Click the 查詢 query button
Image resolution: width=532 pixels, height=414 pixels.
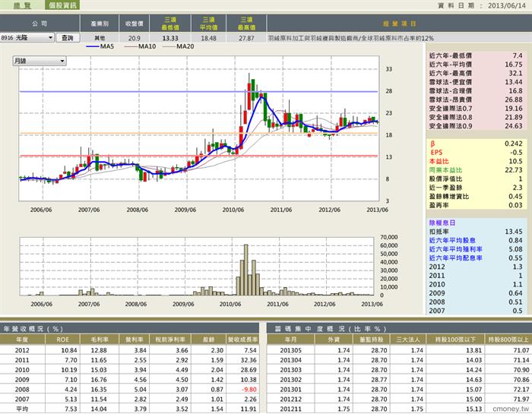(x=68, y=38)
